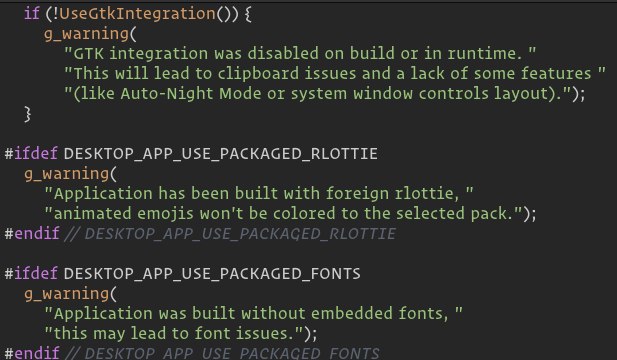Viewport: 617px width, 360px height.
Task: Click #ifdef before DESKTOP_APP_USE_PACKAGED_FONTS
Action: pyautogui.click(x=31, y=273)
